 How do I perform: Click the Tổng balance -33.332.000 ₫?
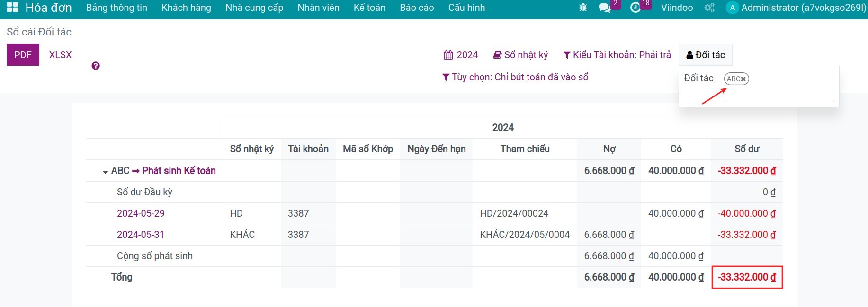747,277
